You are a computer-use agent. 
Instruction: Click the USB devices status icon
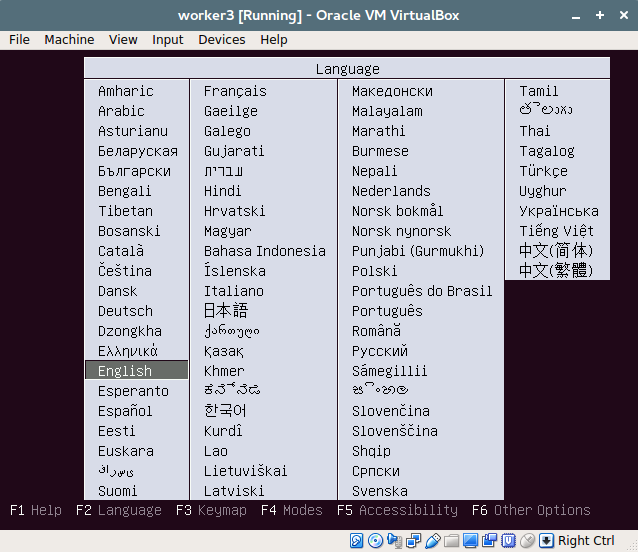click(x=433, y=541)
